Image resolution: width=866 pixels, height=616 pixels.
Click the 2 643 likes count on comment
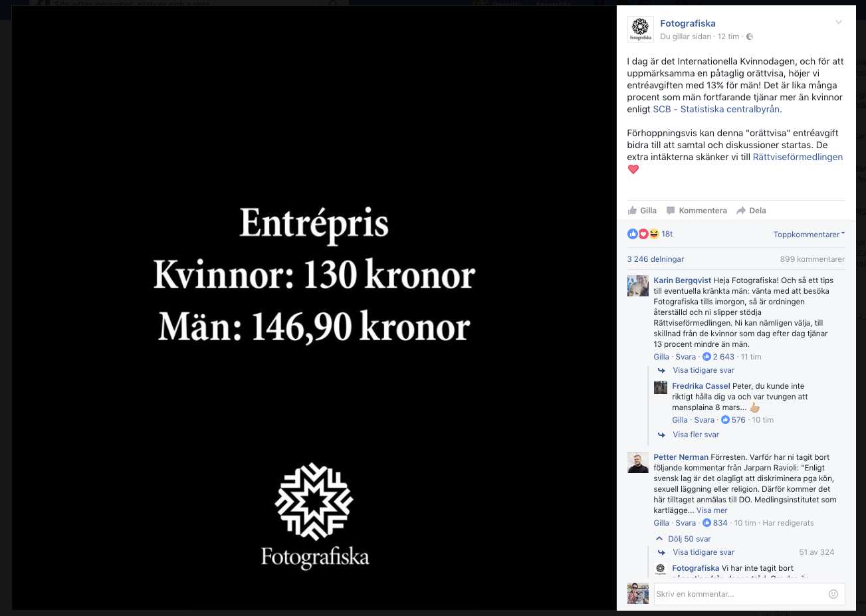point(719,357)
